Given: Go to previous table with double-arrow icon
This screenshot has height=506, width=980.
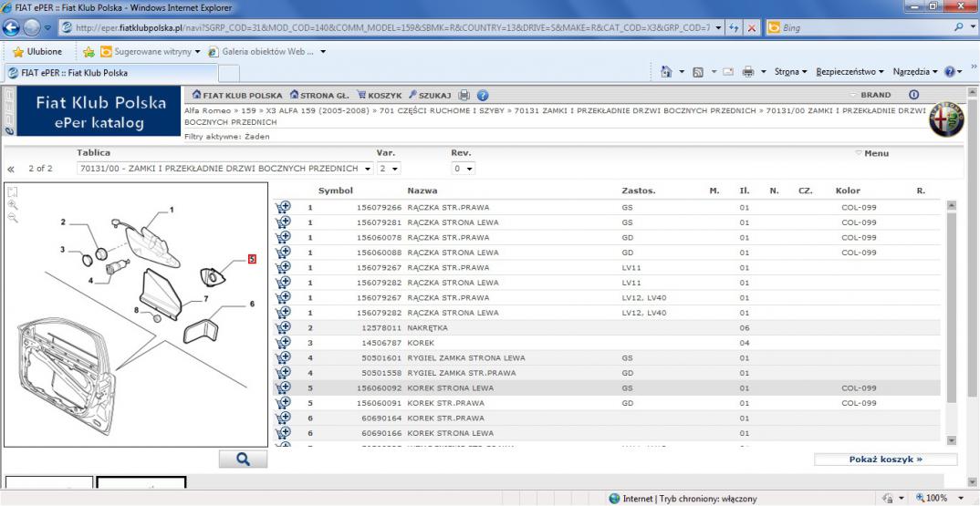Looking at the screenshot, I should point(11,169).
